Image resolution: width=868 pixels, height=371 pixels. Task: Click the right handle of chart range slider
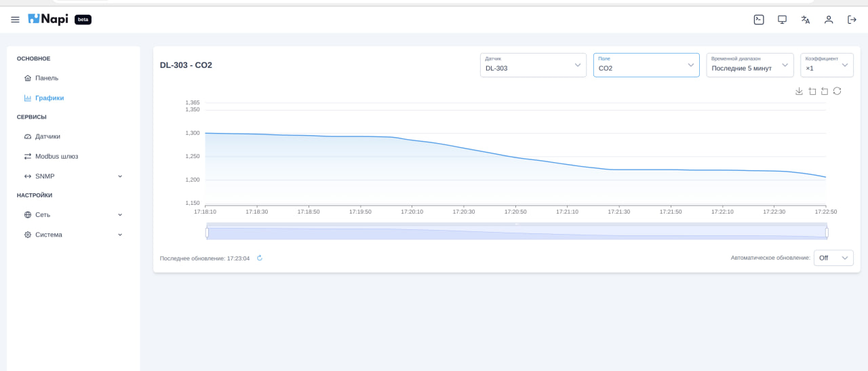pos(827,233)
